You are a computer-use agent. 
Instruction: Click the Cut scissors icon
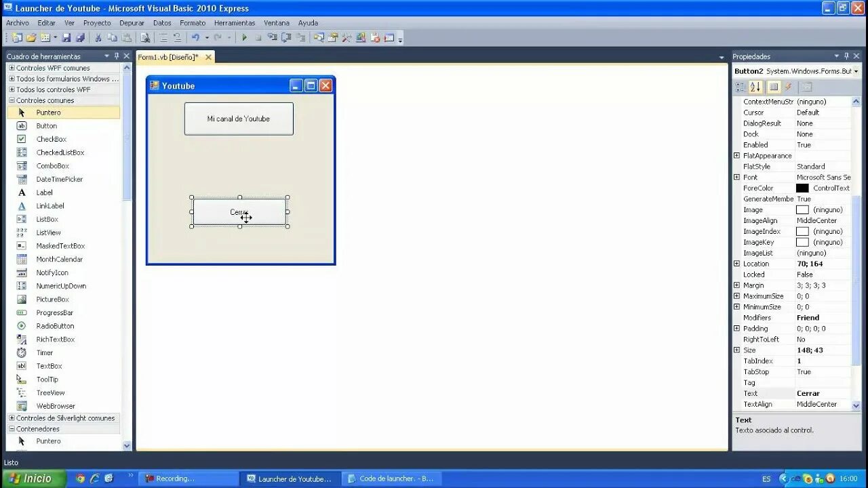[x=98, y=38]
